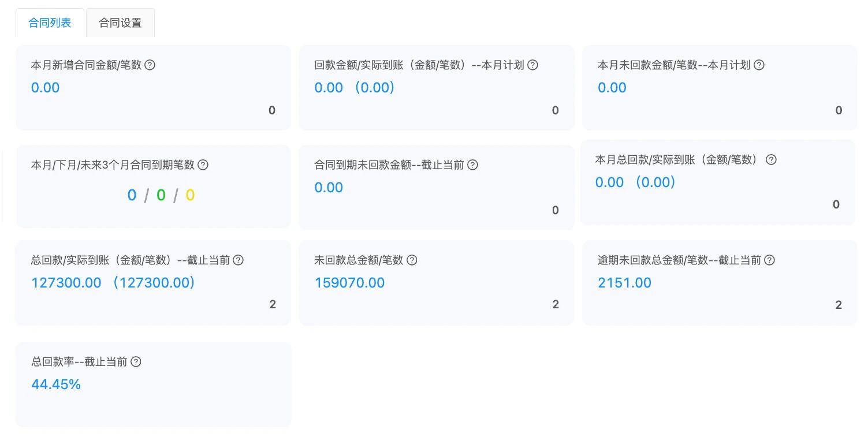Viewport: 868px width, 448px height.
Task: Click help icon next to 本月总回款/实际到账
Action: click(770, 160)
